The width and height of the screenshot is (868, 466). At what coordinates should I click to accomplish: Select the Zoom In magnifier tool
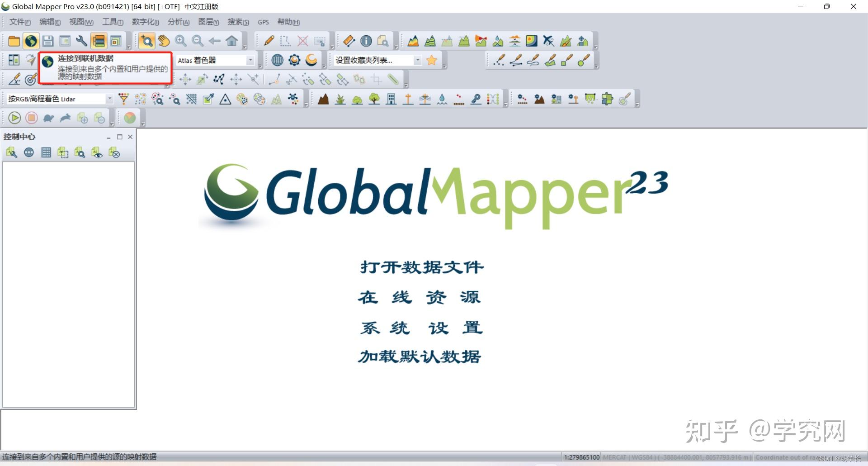coord(181,41)
